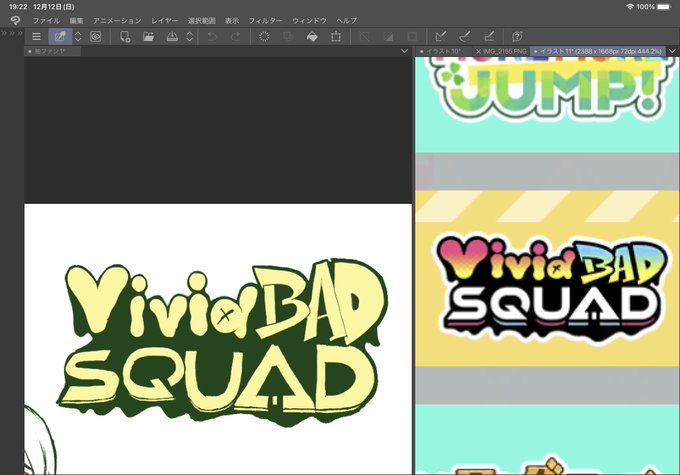Switch to the left canvas document tab
The height and width of the screenshot is (475, 680).
52,51
